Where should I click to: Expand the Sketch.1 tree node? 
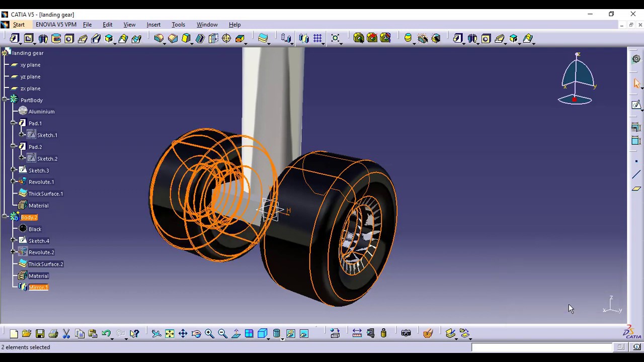pos(22,135)
